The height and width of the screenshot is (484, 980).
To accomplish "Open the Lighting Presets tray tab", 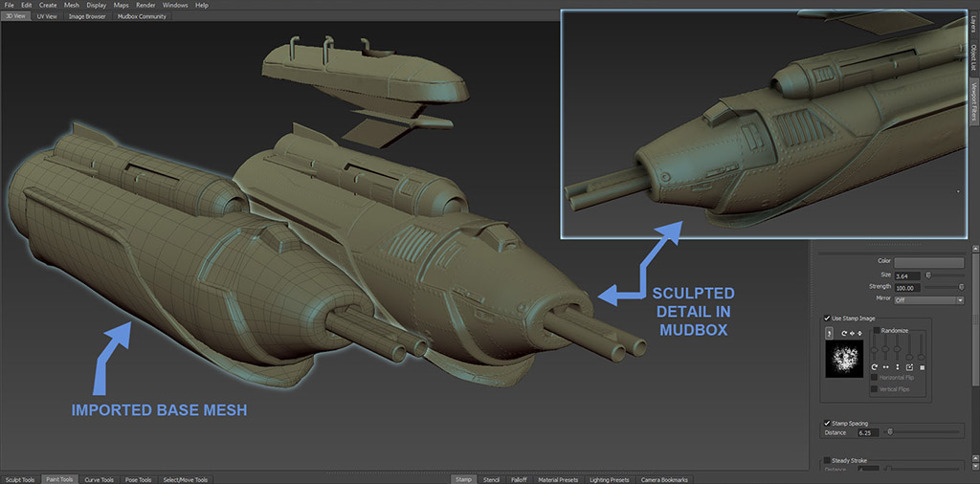I will coord(610,479).
